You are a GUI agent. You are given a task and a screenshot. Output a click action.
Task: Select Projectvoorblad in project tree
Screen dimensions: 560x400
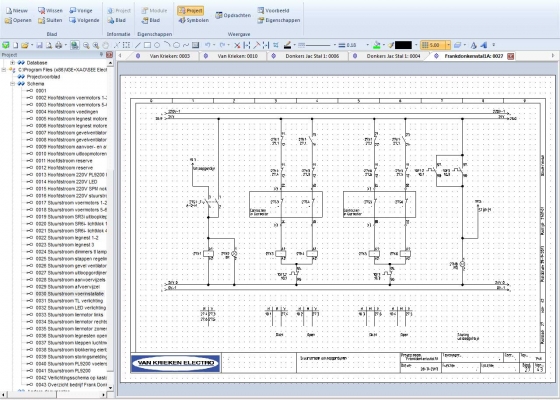click(x=43, y=77)
